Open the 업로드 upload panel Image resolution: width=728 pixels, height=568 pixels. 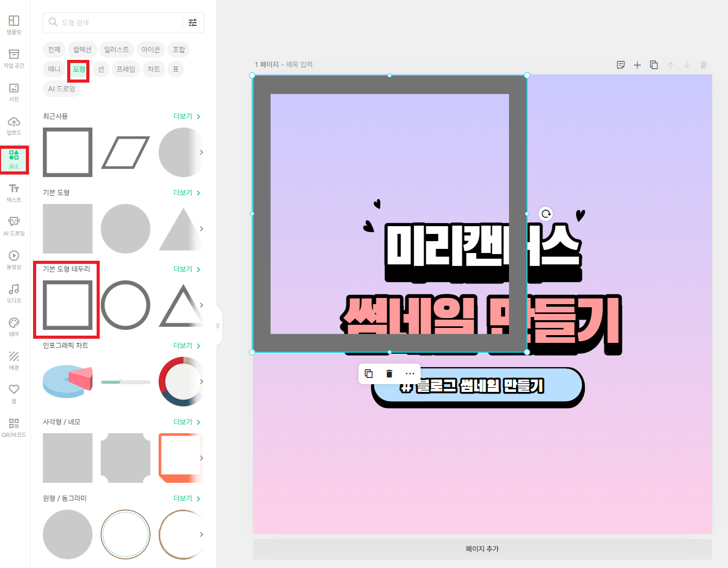pyautogui.click(x=14, y=125)
